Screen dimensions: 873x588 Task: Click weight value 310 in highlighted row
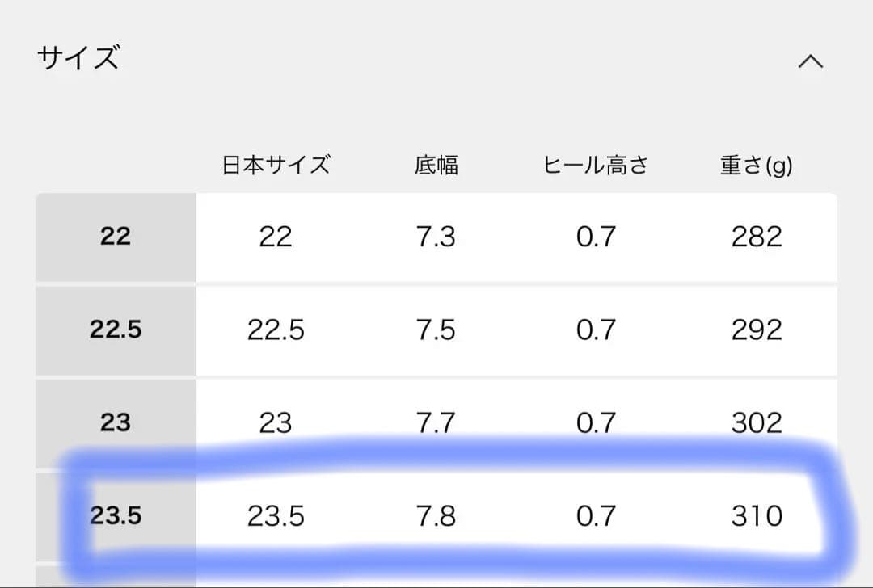click(755, 514)
